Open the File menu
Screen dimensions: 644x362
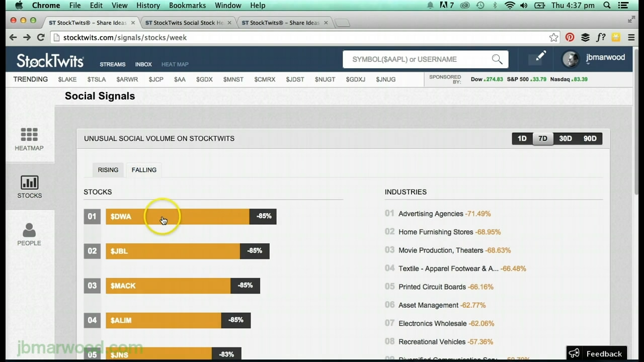point(75,6)
